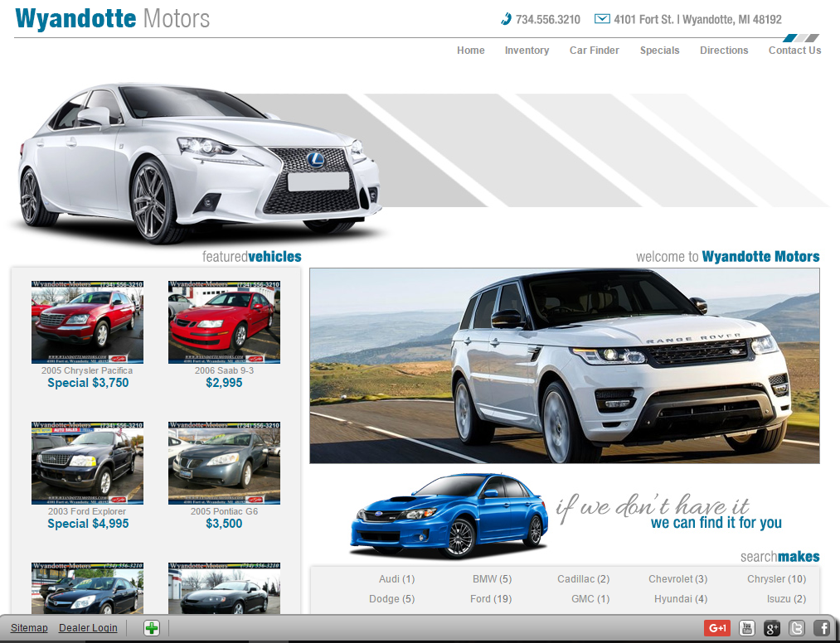Click the green plus icon in footer

pyautogui.click(x=151, y=628)
